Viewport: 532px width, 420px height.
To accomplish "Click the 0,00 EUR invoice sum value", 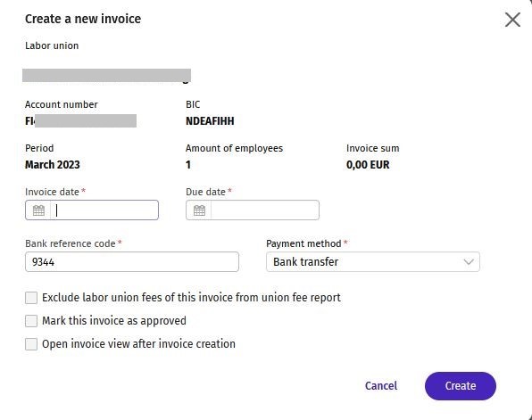I will tap(368, 165).
